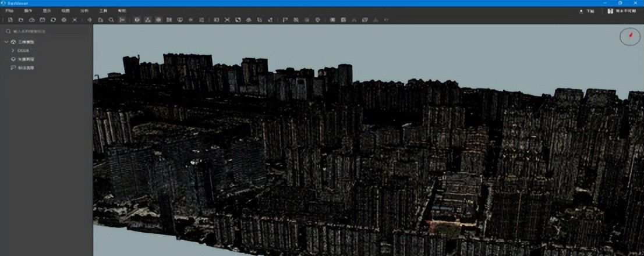The image size is (644, 256).
Task: Select the last tree row with the flag icon
Action: point(47,67)
